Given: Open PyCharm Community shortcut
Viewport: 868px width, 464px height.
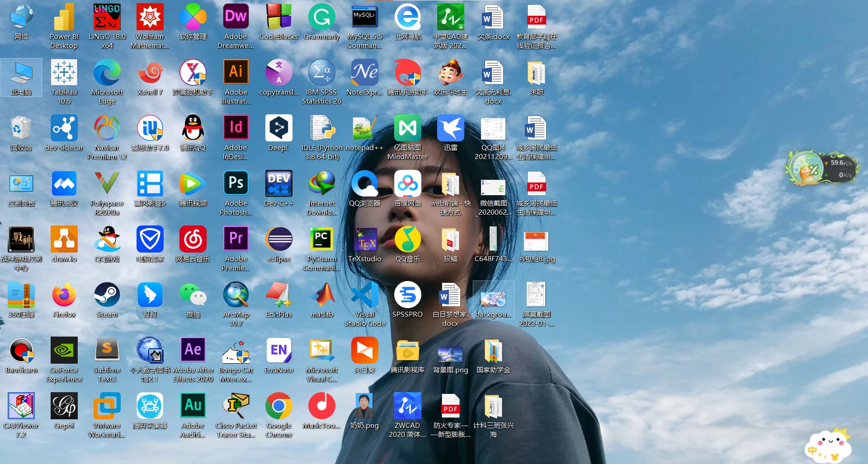Looking at the screenshot, I should click(321, 239).
